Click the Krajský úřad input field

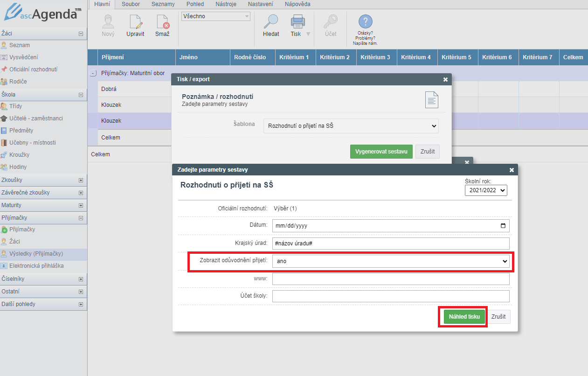coord(390,244)
